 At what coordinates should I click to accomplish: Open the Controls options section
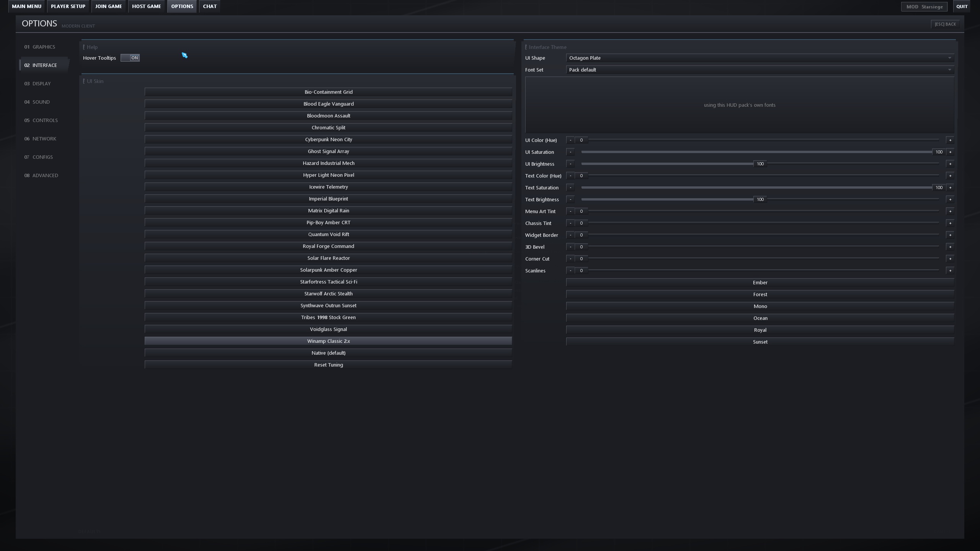[x=44, y=120]
